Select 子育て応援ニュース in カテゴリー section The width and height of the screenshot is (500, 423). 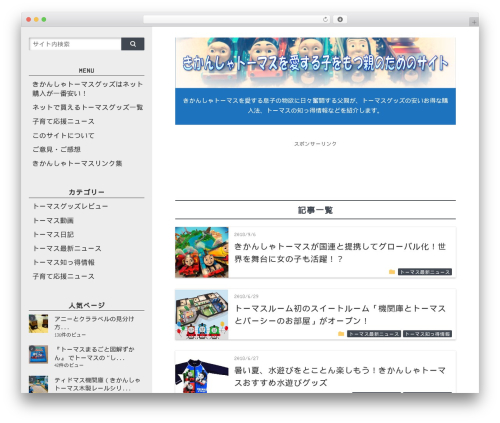point(63,276)
